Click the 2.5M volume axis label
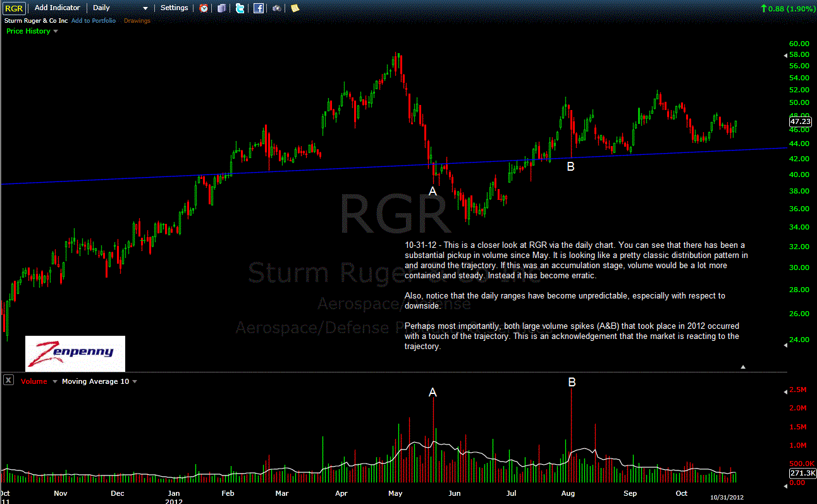 point(798,390)
